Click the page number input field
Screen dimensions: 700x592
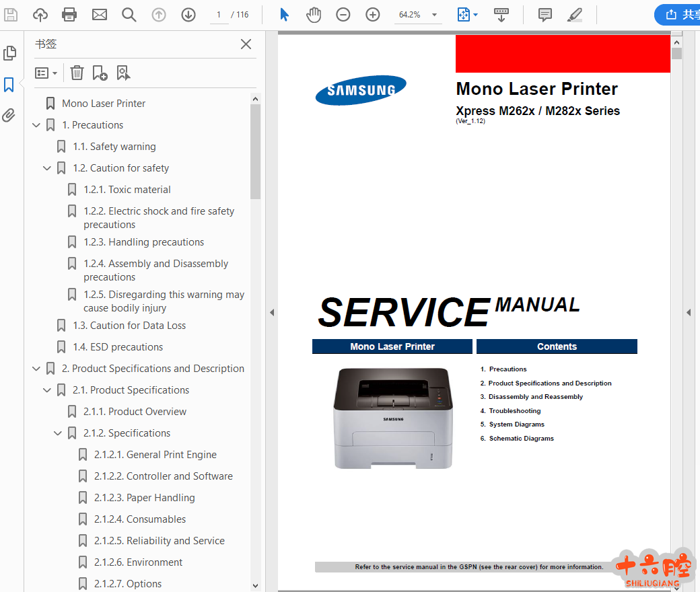tap(219, 14)
